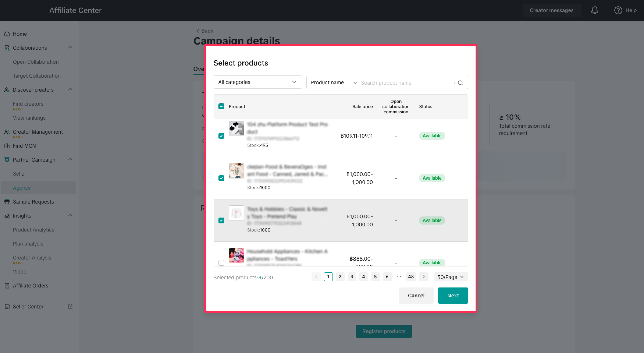The width and height of the screenshot is (644, 353).
Task: Click the Affiliate Orders clipboard icon
Action: pyautogui.click(x=7, y=285)
